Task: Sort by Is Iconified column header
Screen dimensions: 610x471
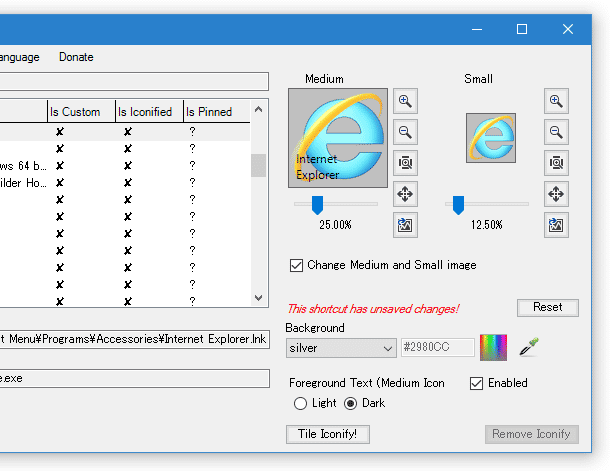Action: (x=149, y=112)
